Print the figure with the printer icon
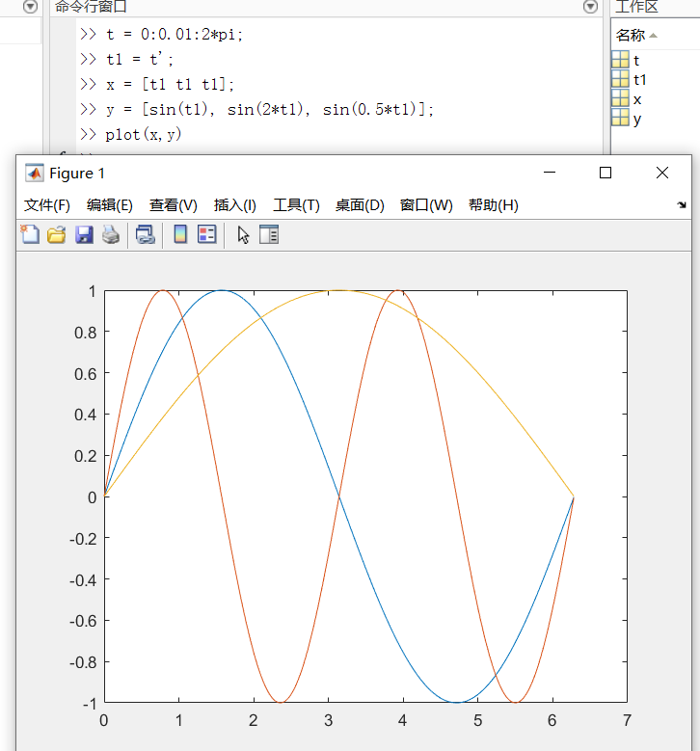This screenshot has height=751, width=700. coord(111,234)
